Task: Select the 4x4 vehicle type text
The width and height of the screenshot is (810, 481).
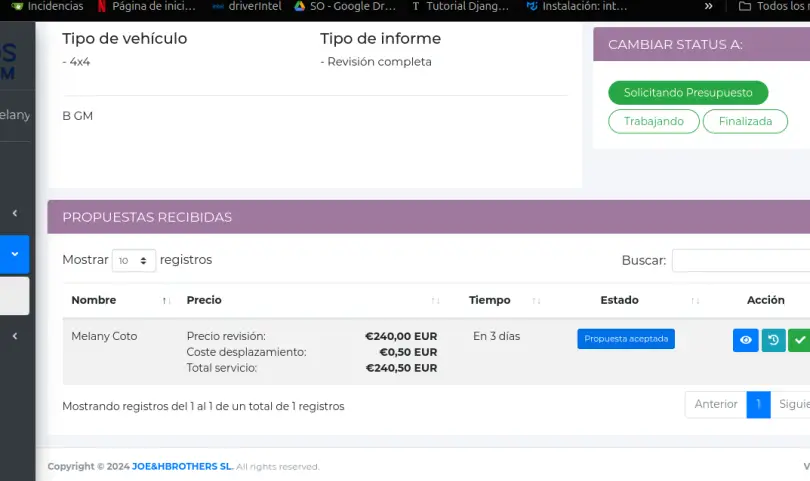Action: 80,62
